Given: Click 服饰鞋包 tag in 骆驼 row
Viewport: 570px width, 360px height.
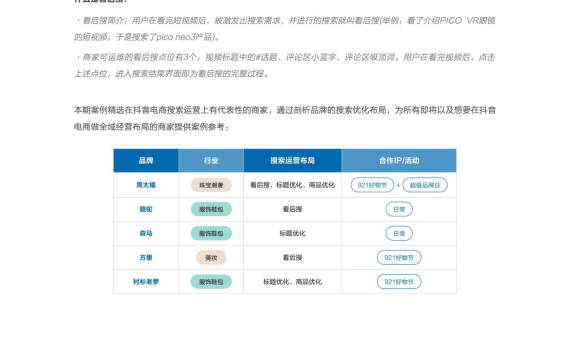Looking at the screenshot, I should [x=211, y=209].
